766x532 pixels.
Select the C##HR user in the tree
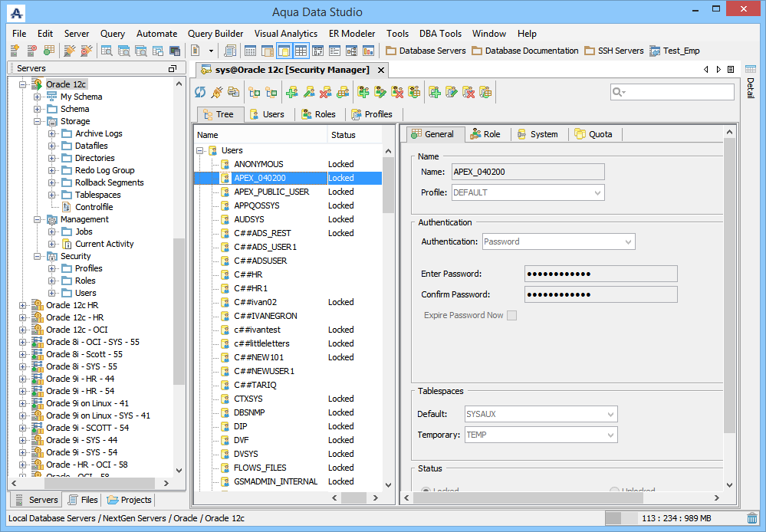coord(248,274)
